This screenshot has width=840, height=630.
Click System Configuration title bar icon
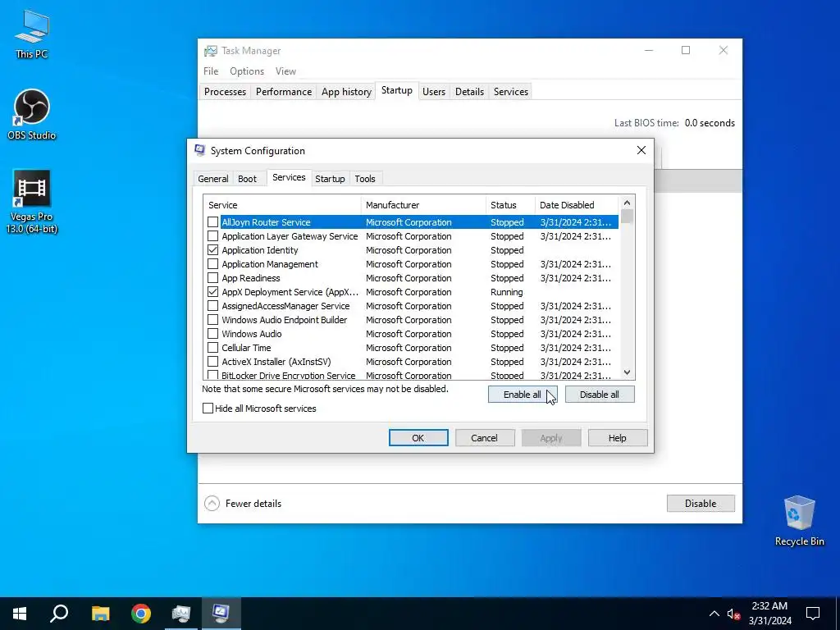point(200,151)
